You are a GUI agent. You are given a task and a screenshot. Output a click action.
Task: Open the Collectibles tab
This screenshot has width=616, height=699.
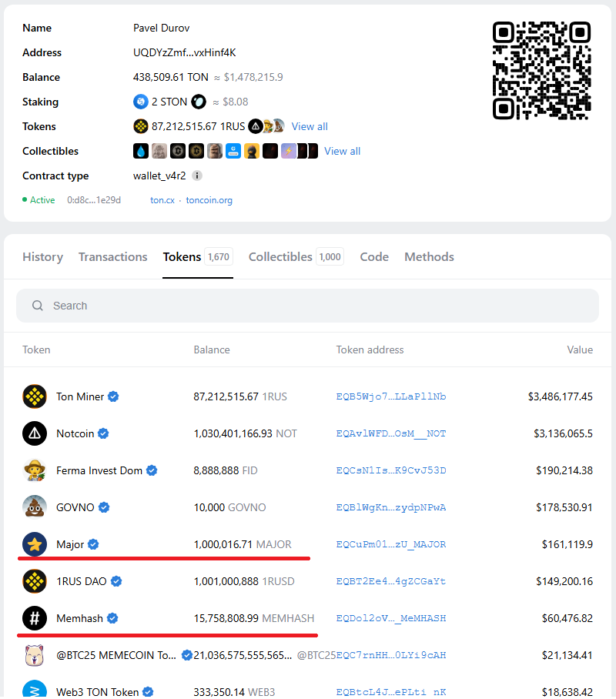(280, 257)
